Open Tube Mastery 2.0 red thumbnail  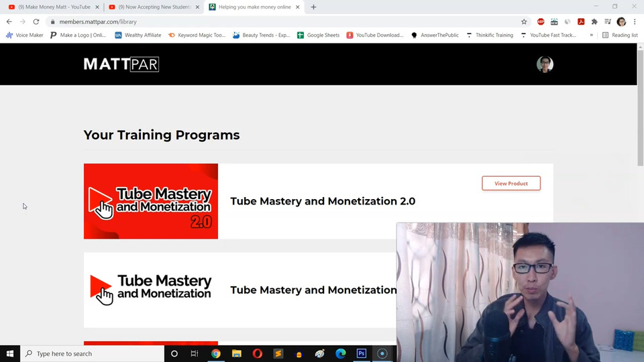(151, 201)
